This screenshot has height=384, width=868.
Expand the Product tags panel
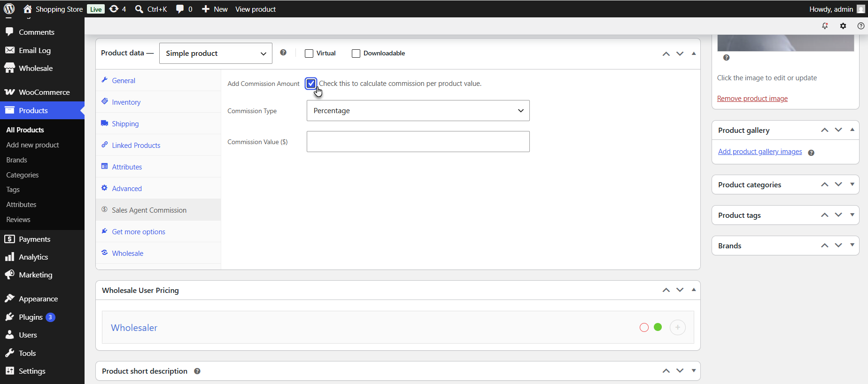click(x=852, y=215)
